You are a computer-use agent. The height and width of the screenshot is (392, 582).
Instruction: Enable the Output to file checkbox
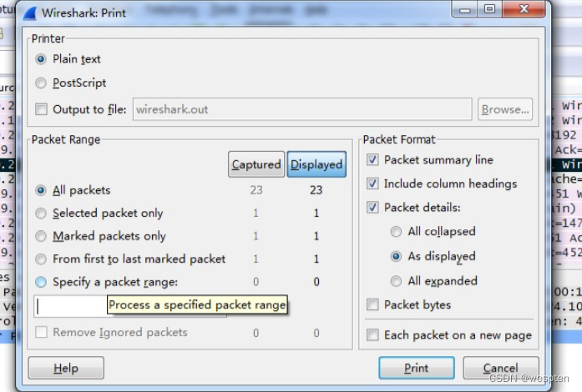point(41,109)
